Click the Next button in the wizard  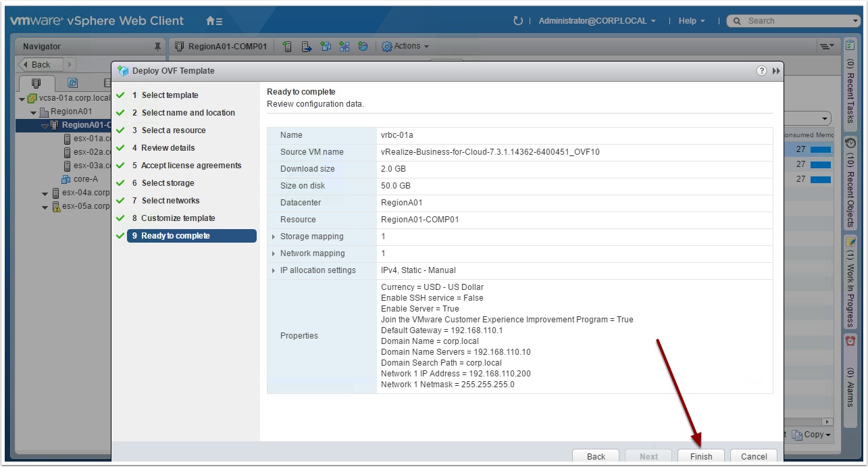click(x=648, y=456)
